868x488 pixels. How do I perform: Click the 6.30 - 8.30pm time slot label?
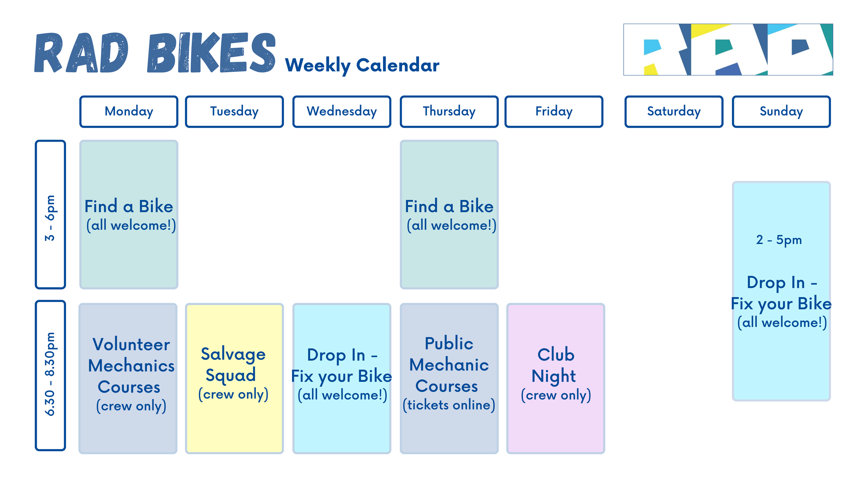point(50,376)
